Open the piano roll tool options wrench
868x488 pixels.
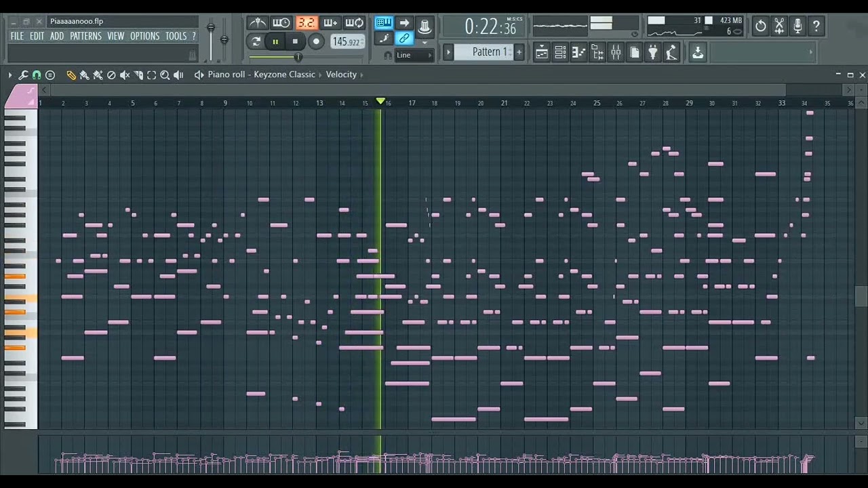[x=23, y=75]
